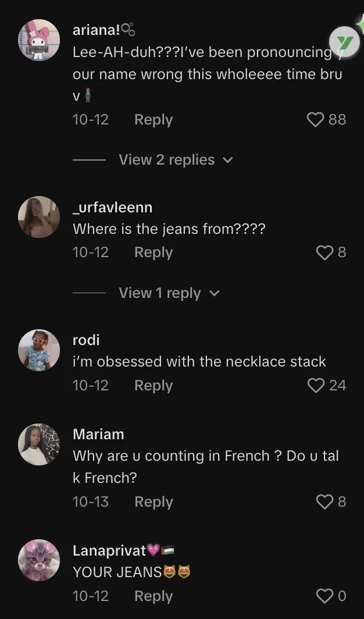Screen dimensions: 364x619
Task: Click chevron next to View 2 replies
Action: [228, 160]
